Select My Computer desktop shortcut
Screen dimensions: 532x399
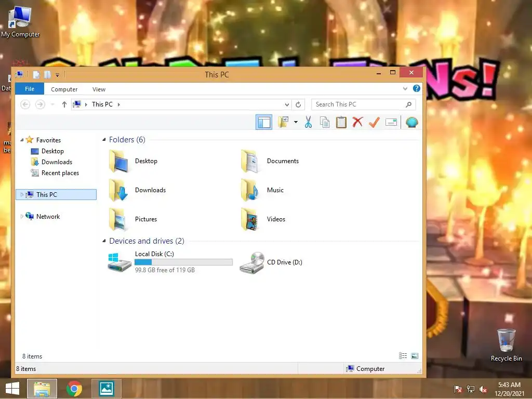pos(20,22)
